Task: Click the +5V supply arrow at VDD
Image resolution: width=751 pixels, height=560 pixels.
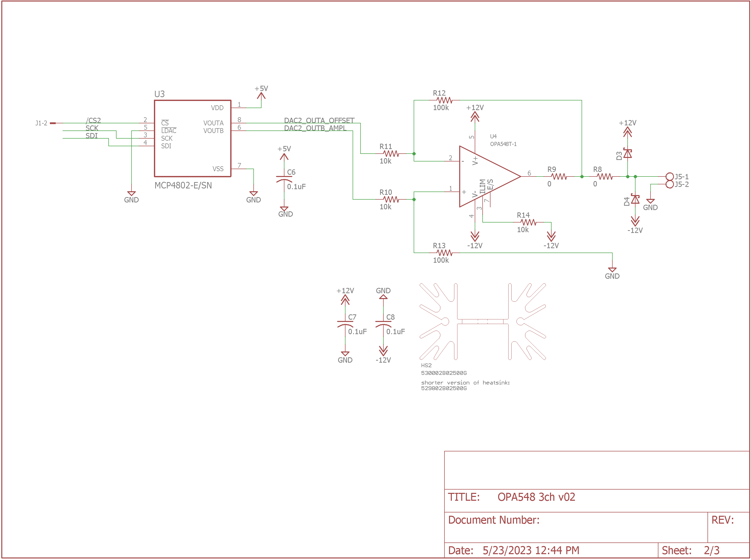Action: (x=261, y=96)
